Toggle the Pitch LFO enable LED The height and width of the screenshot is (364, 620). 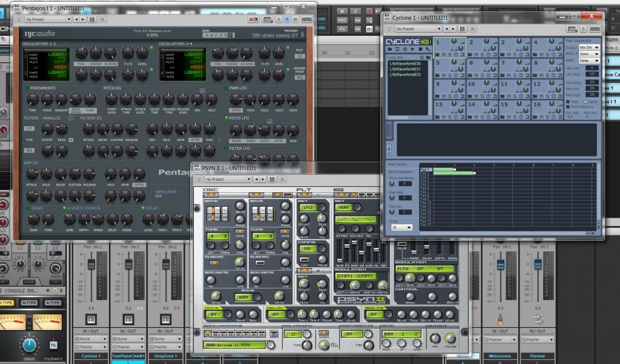tap(226, 118)
